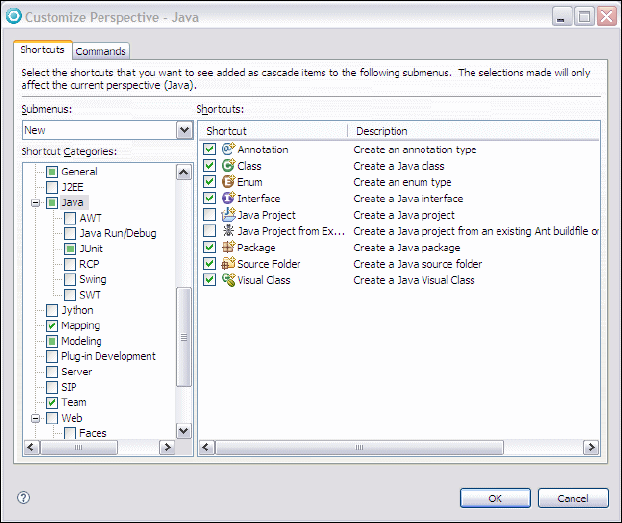Click shortcuts table scroll left arrow

point(206,447)
